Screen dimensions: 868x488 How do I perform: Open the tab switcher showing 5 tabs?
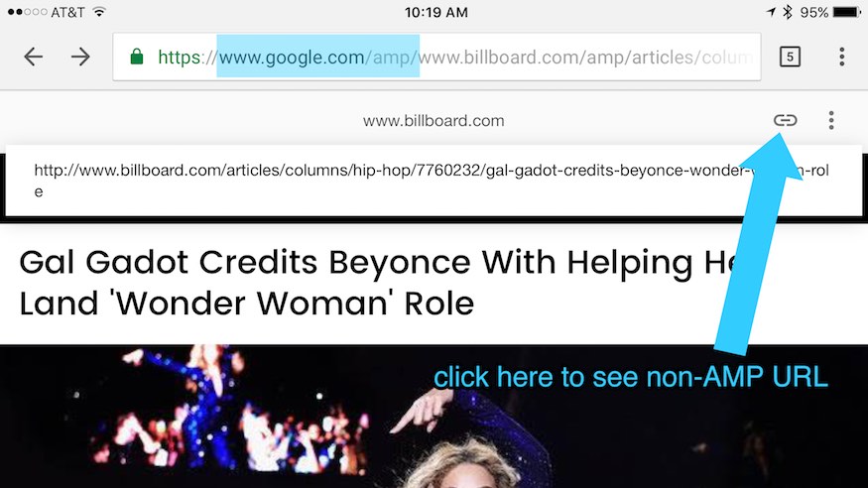tap(790, 57)
